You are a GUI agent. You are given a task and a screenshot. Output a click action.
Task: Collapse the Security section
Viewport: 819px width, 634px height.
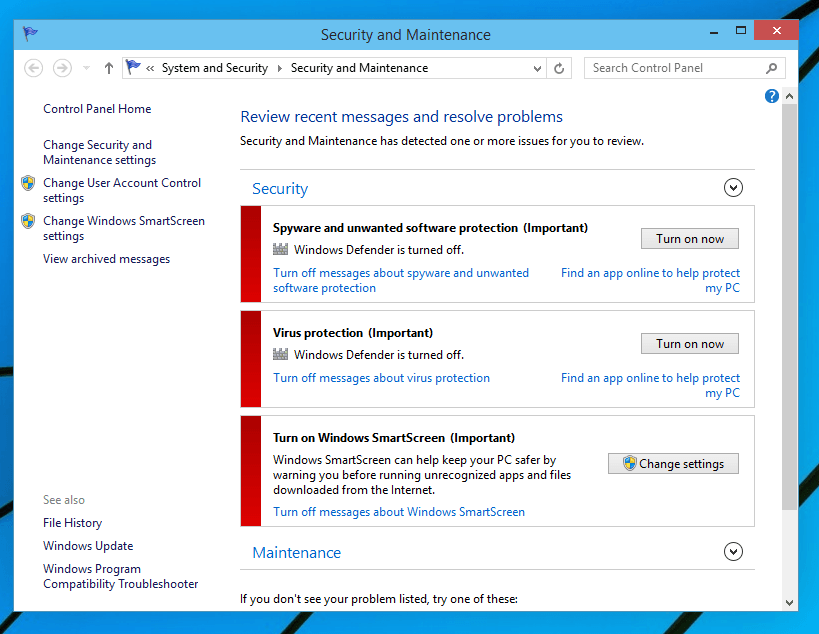click(733, 187)
